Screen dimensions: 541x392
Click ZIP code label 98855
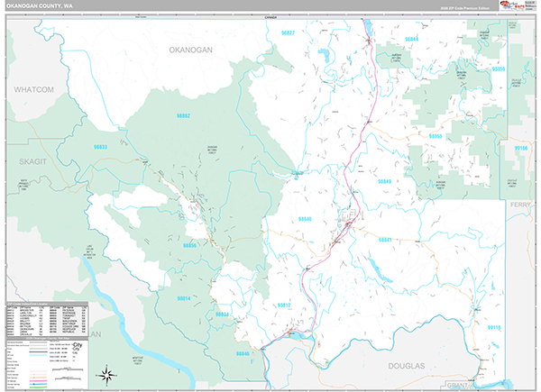pos(436,136)
